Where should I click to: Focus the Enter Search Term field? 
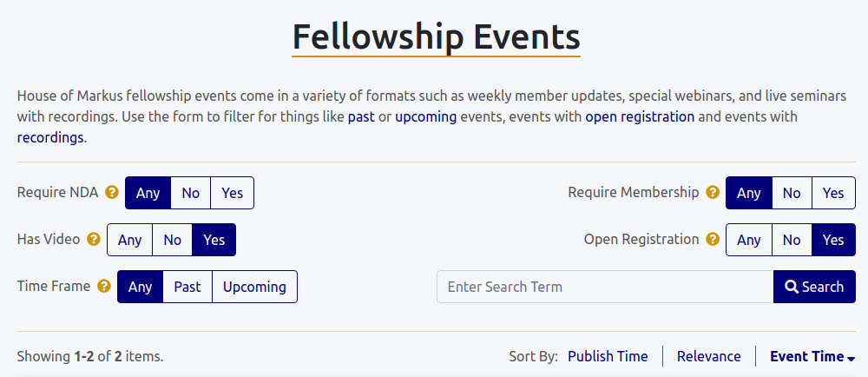coord(605,287)
